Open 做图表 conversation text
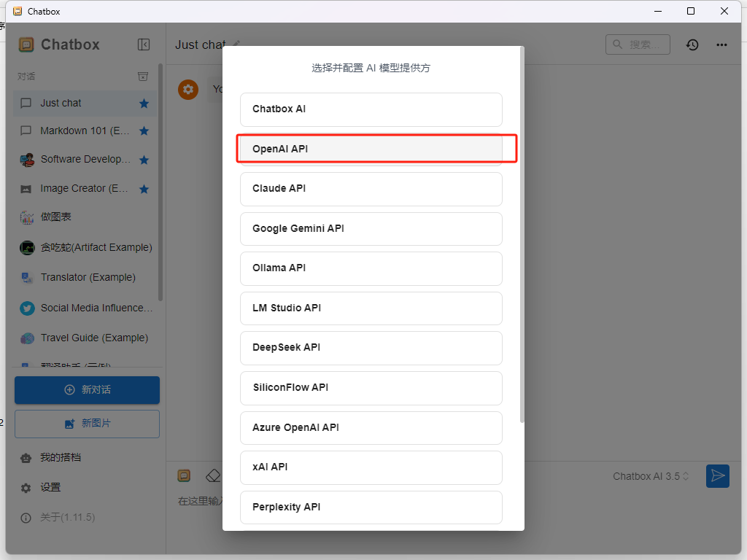 (55, 217)
